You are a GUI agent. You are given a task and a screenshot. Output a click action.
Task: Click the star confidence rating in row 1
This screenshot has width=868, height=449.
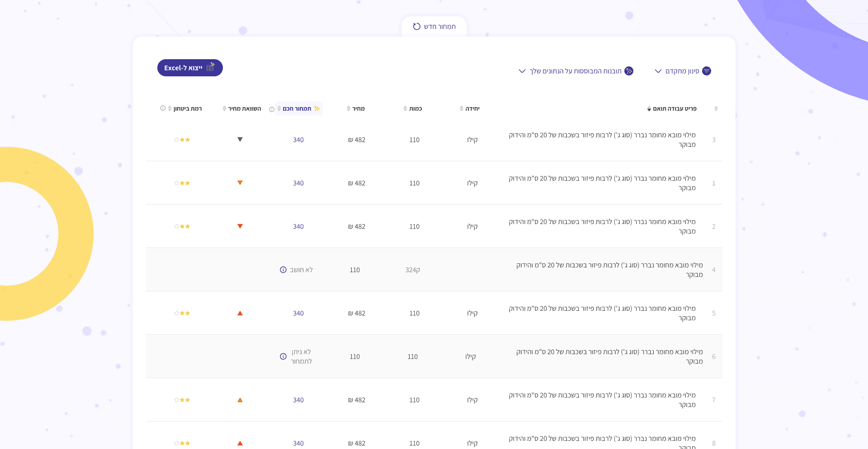click(182, 183)
